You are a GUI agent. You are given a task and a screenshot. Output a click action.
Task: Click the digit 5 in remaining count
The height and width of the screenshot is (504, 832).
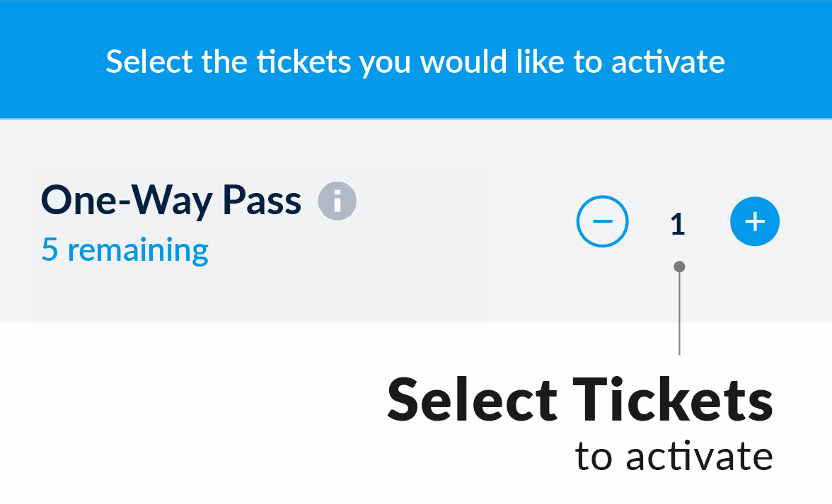50,250
